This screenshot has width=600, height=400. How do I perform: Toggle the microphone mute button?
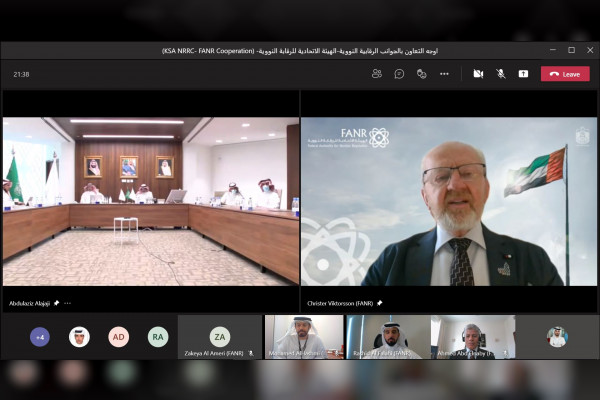pos(501,74)
